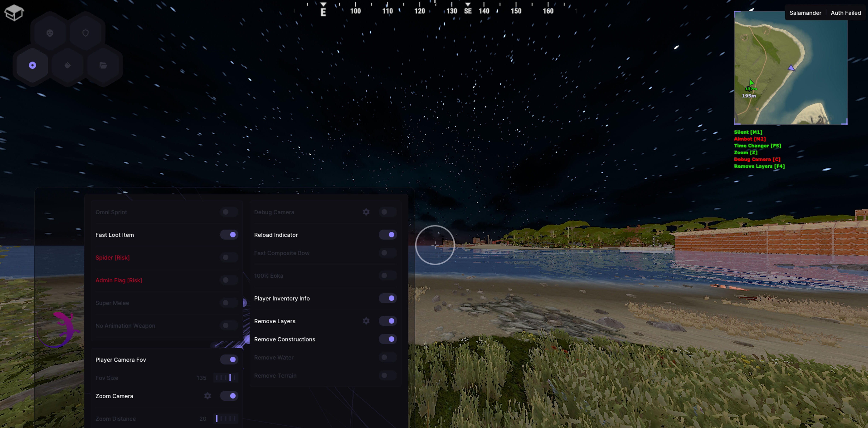Open the shield hexagon tab
The image size is (868, 428).
[85, 33]
